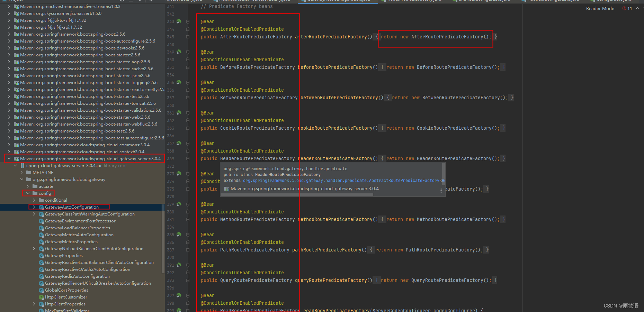Click the horizontal scrollbar in the documentation popup

297,195
